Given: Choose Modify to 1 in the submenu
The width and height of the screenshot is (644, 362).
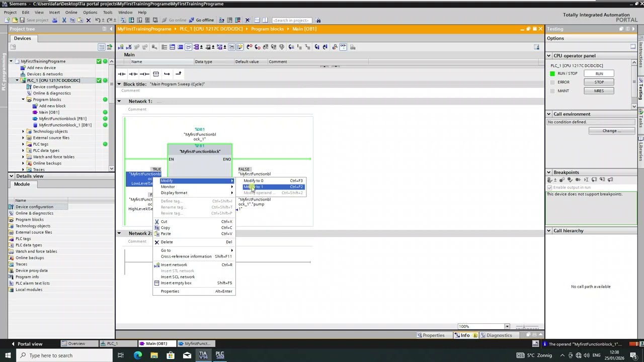Looking at the screenshot, I should 273,187.
